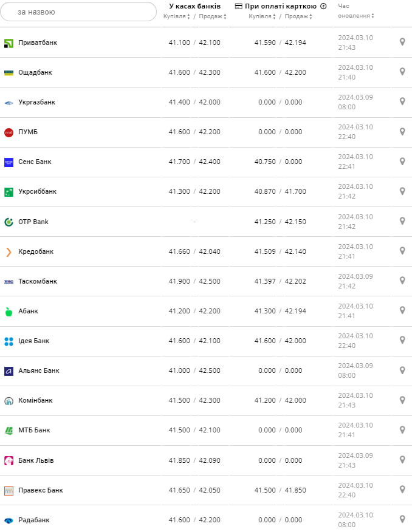412x532 pixels.
Task: Sort by update time column
Action: [355, 15]
